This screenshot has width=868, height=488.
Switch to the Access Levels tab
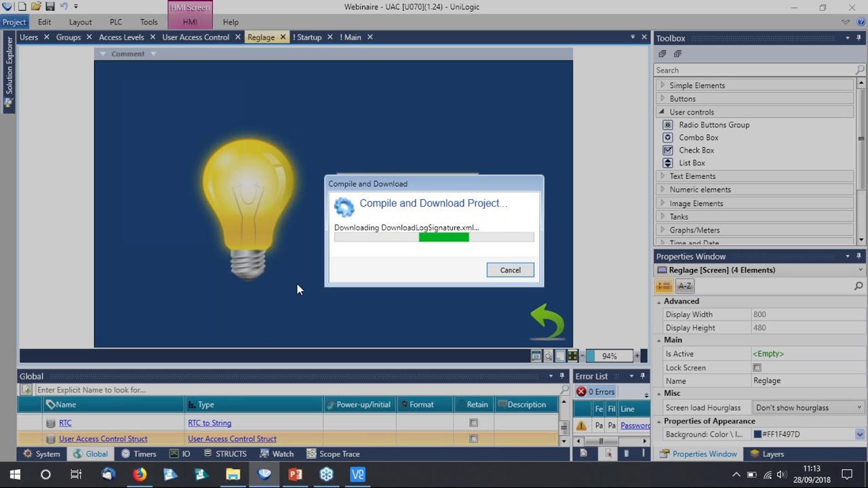[121, 37]
